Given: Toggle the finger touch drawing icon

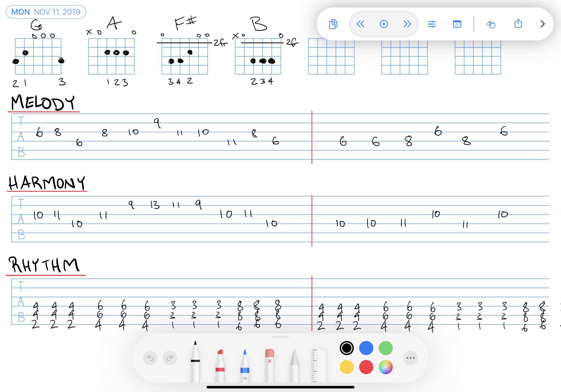Looking at the screenshot, I should [x=491, y=24].
